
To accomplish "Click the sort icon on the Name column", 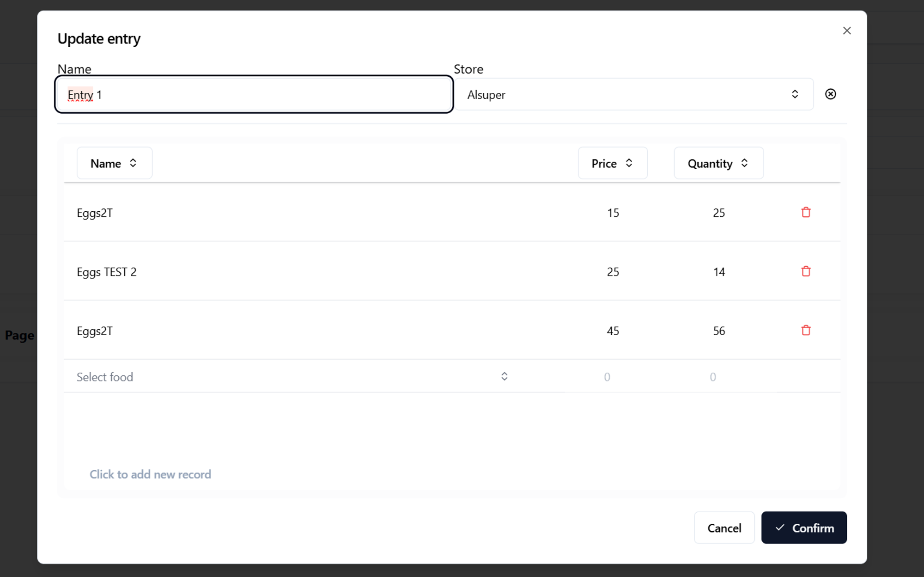I will [x=133, y=163].
